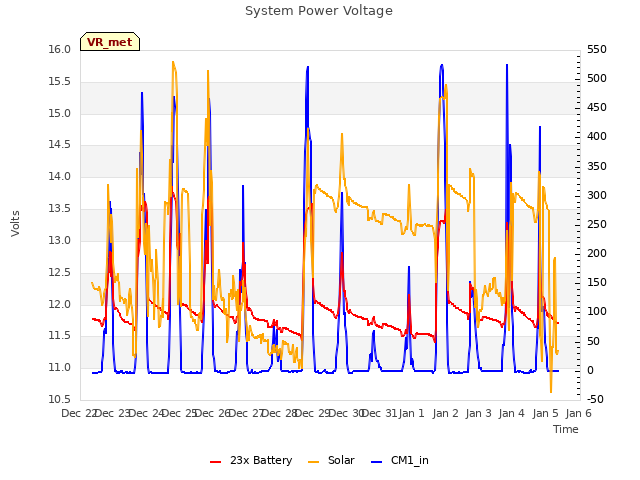Click the 250 right axis value
640x480 pixels.
point(597,224)
